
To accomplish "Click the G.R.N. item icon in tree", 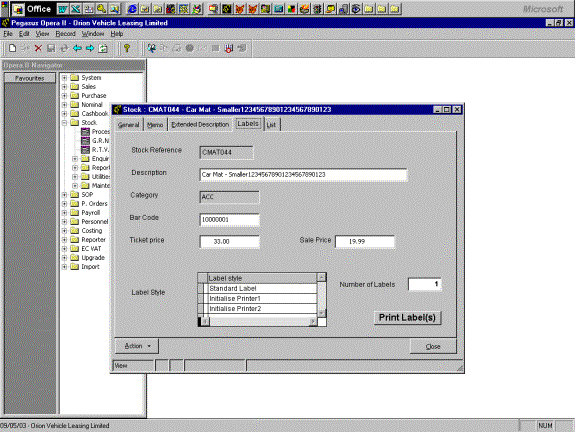I will 85,140.
